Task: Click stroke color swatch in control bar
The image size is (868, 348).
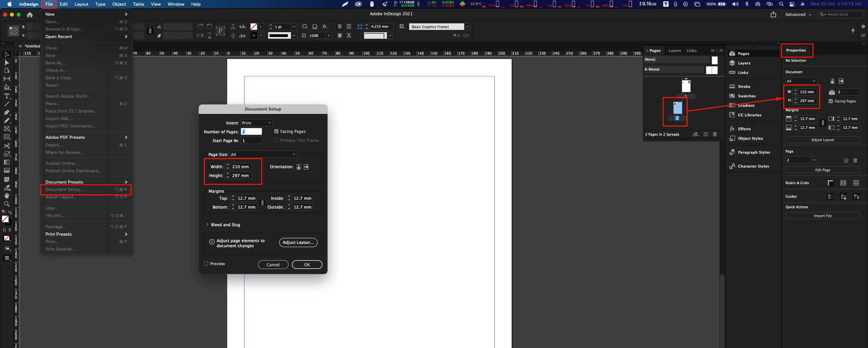Action: pyautogui.click(x=254, y=36)
